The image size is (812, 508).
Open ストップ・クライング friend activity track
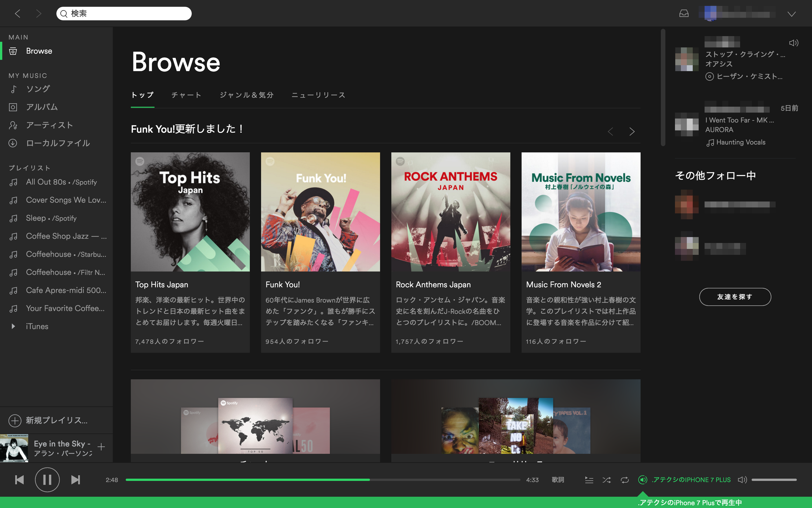tap(745, 54)
